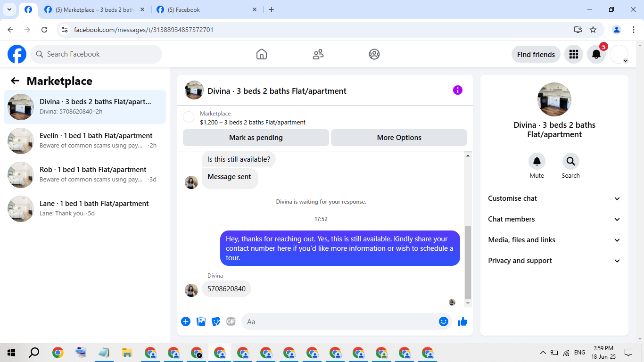This screenshot has width=644, height=362.
Task: Expand Chat members section
Action: point(554,219)
